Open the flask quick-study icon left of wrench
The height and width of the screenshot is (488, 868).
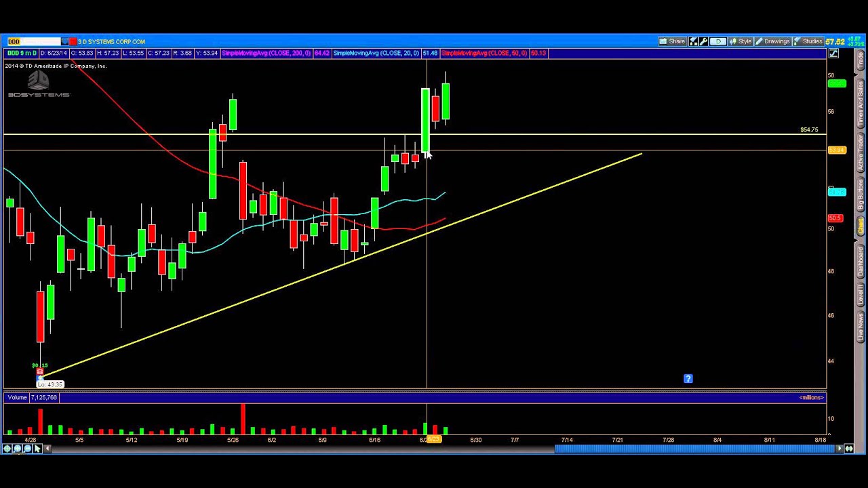click(693, 41)
